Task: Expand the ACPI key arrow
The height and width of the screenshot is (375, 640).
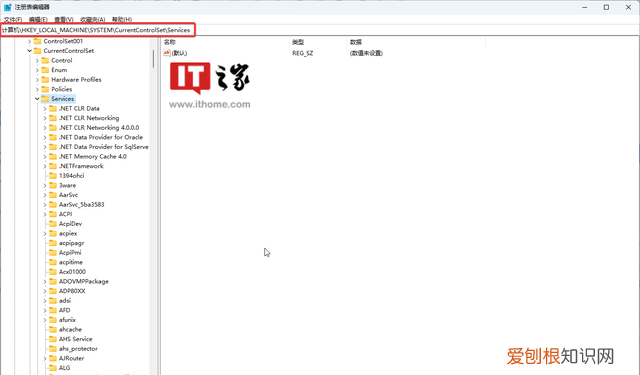Action: click(45, 214)
